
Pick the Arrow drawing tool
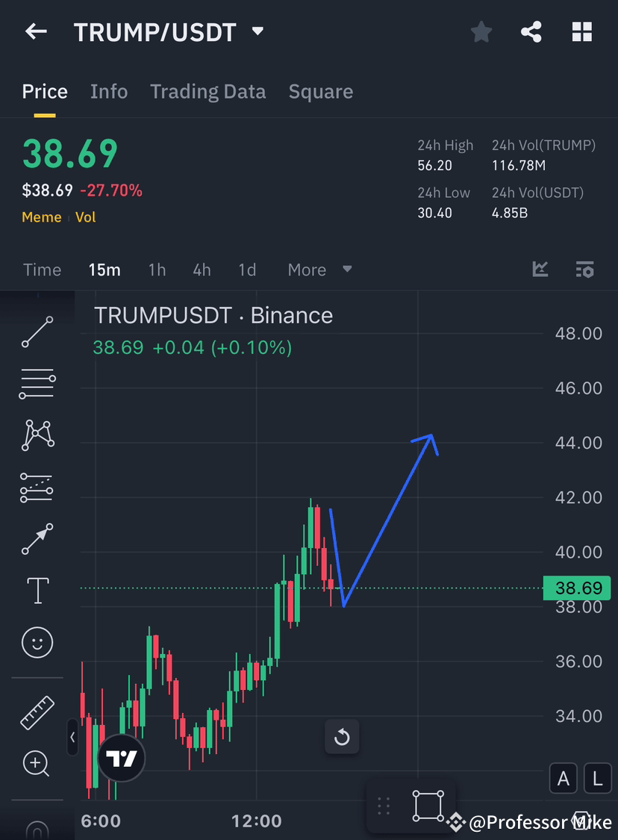(x=37, y=539)
